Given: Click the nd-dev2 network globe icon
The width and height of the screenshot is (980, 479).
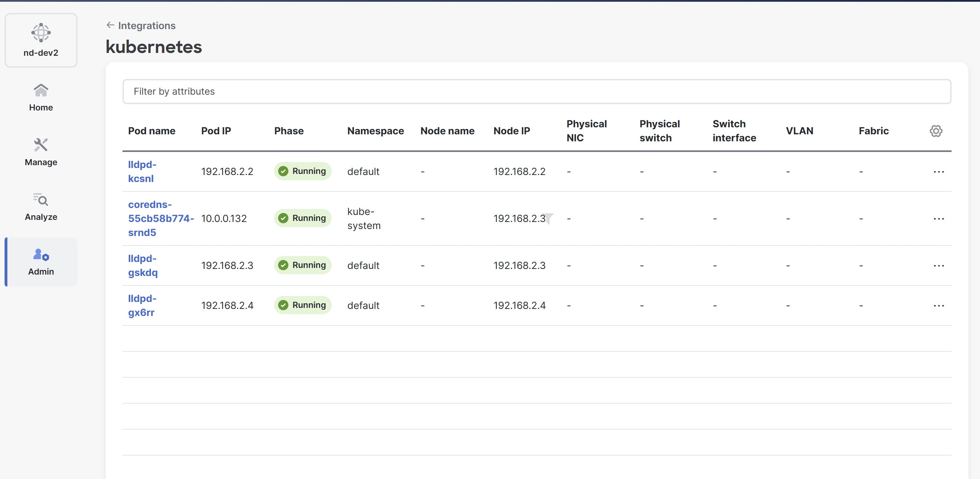Looking at the screenshot, I should (41, 33).
